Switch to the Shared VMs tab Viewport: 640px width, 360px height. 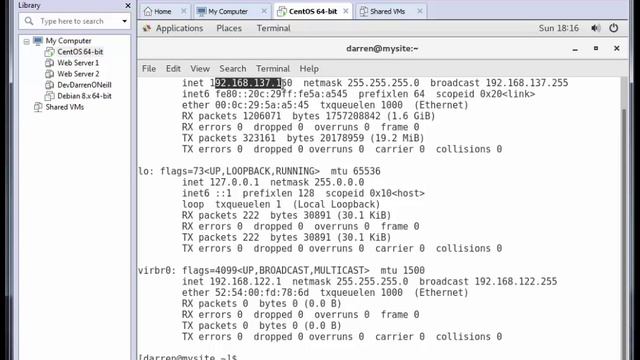pyautogui.click(x=387, y=11)
